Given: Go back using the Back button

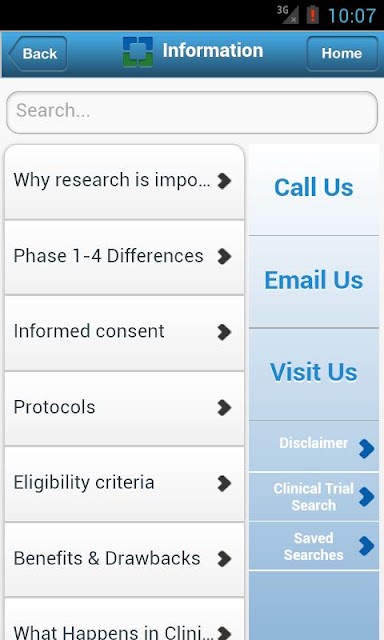Looking at the screenshot, I should pos(38,53).
